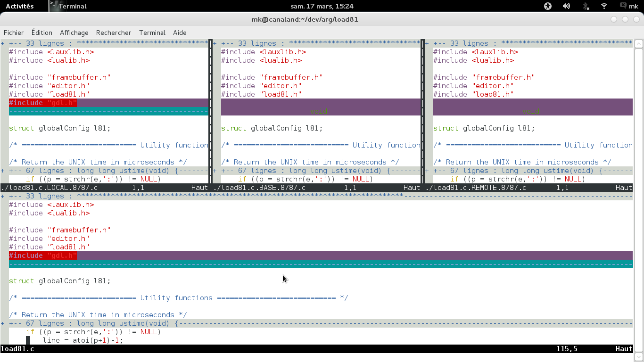This screenshot has height=362, width=644.
Task: Click the Activités button
Action: pyautogui.click(x=19, y=6)
